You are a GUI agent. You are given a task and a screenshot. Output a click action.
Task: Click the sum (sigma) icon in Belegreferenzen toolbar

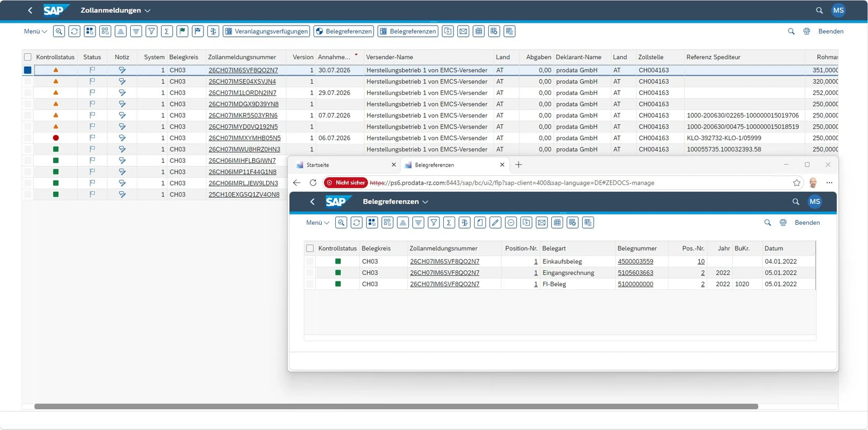click(x=449, y=223)
